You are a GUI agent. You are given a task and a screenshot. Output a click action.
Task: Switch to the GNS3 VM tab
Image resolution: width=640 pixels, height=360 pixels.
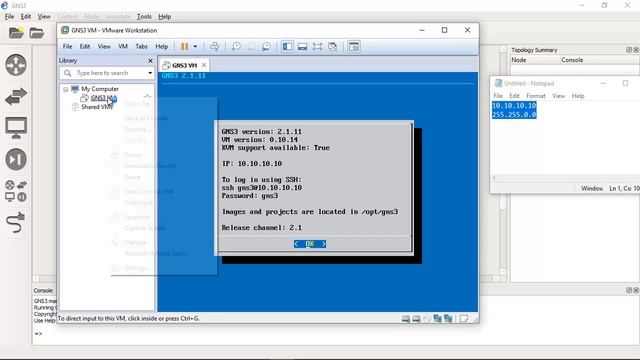(x=184, y=65)
